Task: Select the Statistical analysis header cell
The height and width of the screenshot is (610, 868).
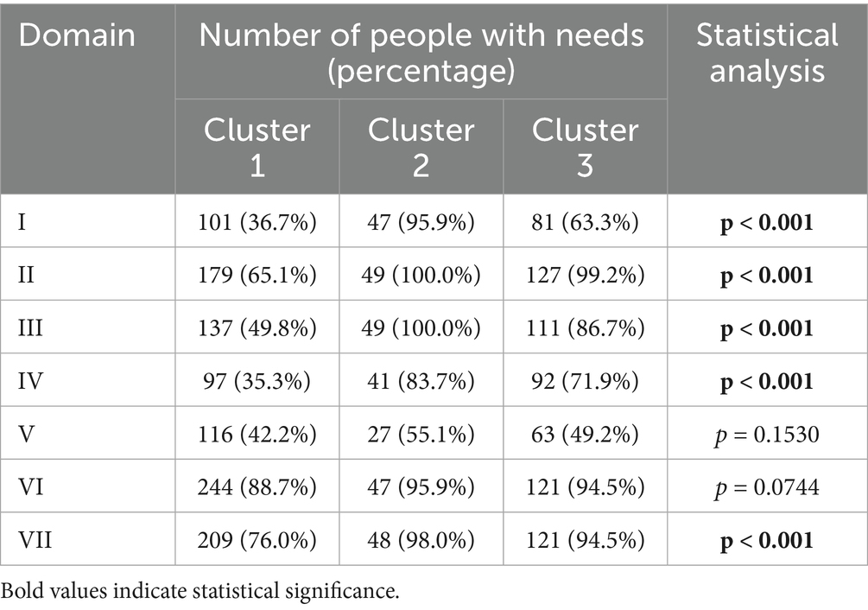Action: click(767, 54)
